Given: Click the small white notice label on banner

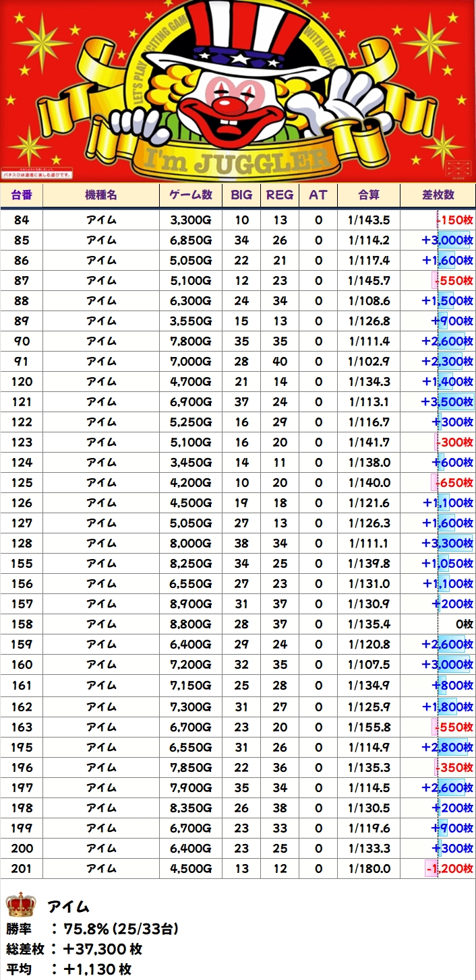Looking at the screenshot, I should pyautogui.click(x=36, y=174).
